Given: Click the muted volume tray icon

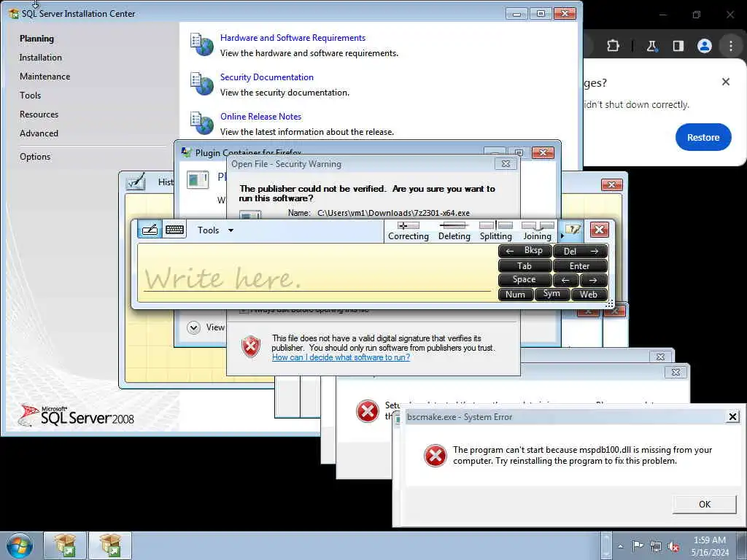Looking at the screenshot, I should pyautogui.click(x=673, y=546).
